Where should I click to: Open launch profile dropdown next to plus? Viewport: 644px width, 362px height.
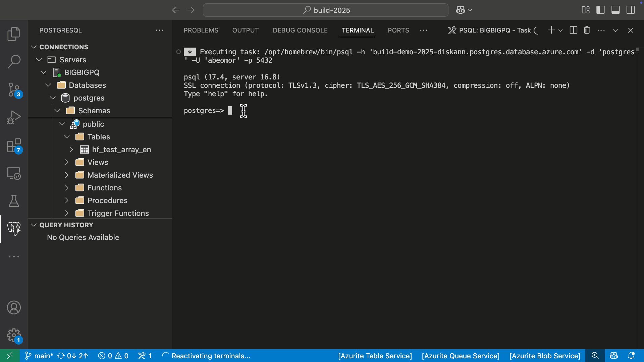pyautogui.click(x=560, y=31)
